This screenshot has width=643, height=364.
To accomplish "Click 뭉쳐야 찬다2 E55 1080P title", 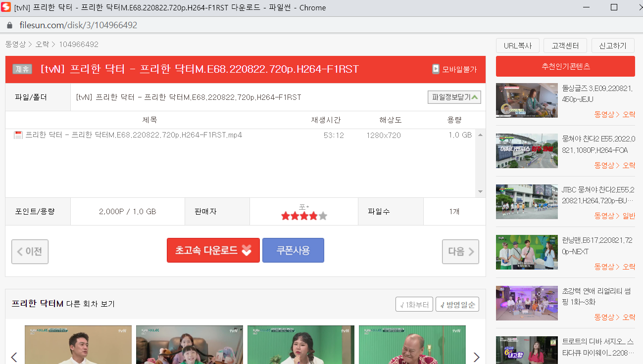I will [598, 144].
